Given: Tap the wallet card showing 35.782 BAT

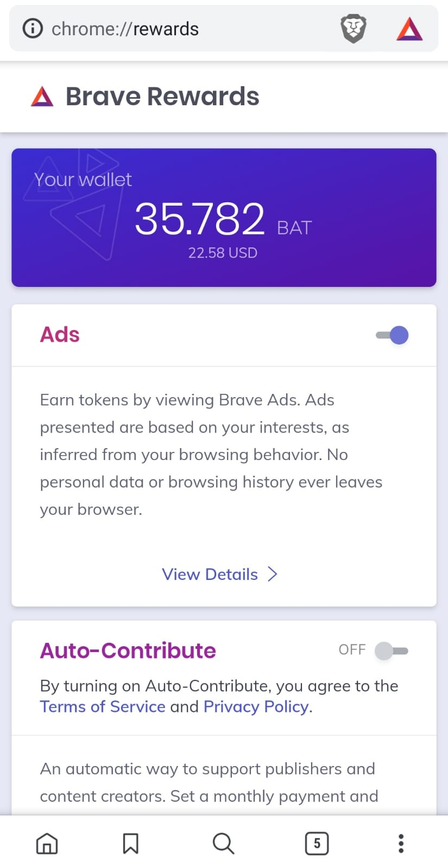Looking at the screenshot, I should point(224,218).
